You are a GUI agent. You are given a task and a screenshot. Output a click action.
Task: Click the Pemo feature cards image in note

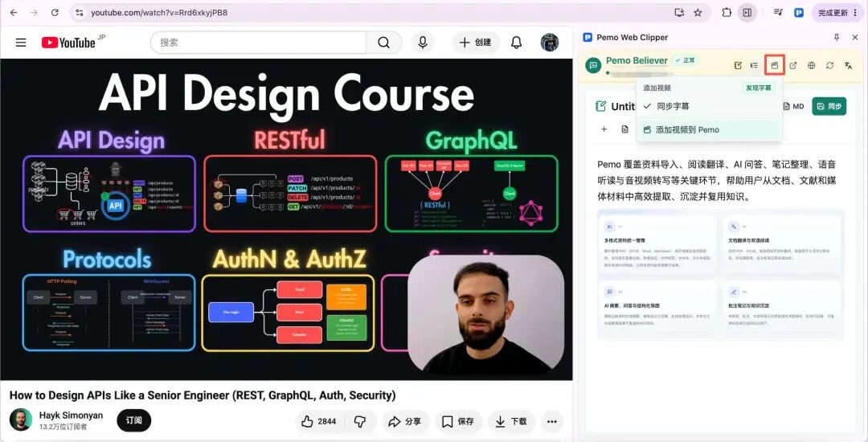point(721,274)
